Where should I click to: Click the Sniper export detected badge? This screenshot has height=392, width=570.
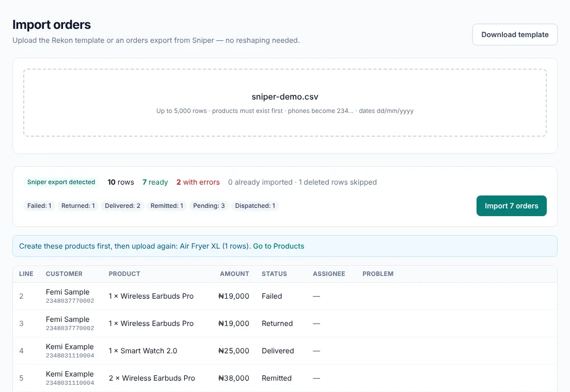click(61, 182)
